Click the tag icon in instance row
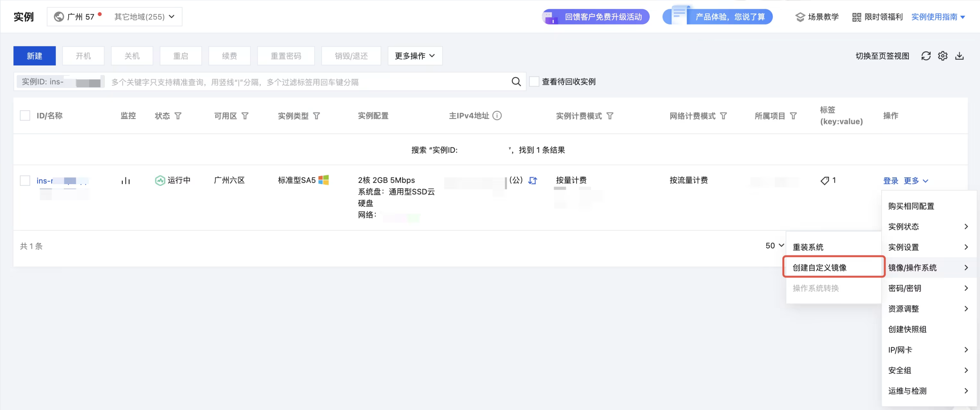The image size is (980, 410). tap(825, 180)
